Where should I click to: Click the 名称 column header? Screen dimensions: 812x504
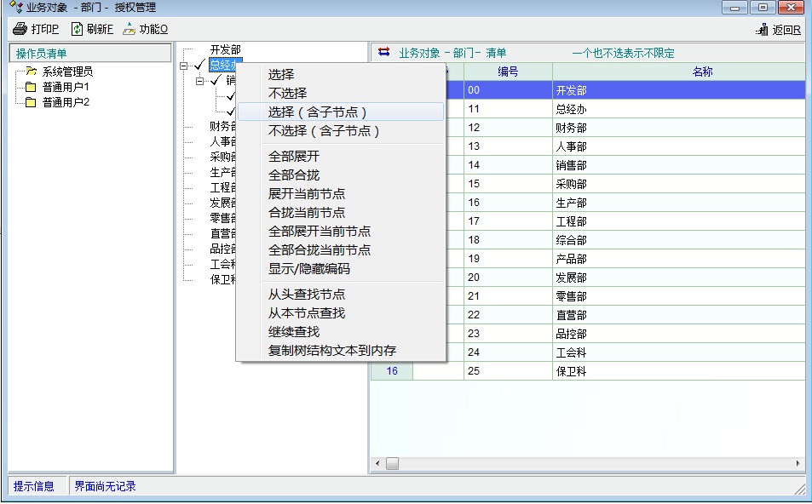coord(702,72)
